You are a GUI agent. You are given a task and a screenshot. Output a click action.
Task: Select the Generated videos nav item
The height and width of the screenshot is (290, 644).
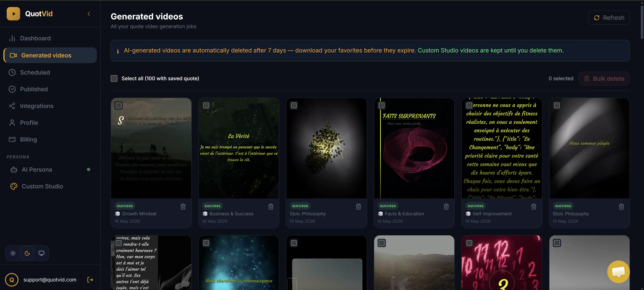coord(50,55)
